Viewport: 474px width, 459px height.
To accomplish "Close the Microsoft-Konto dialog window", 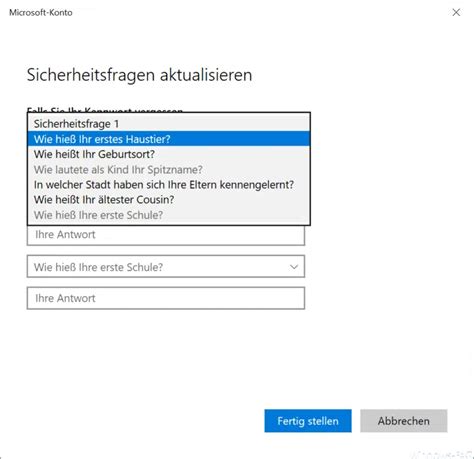I will click(456, 12).
